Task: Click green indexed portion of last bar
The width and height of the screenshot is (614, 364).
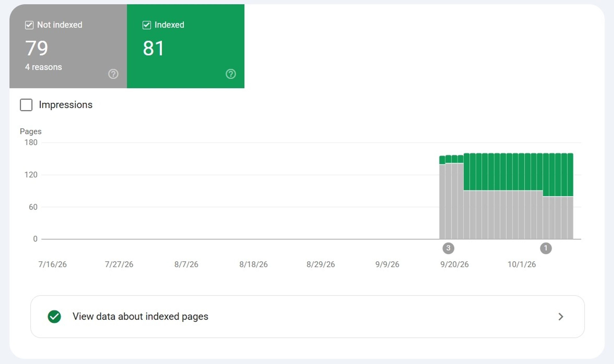Action: 570,175
